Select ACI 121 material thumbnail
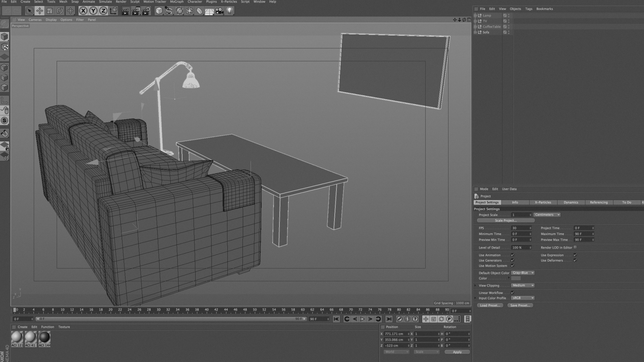The width and height of the screenshot is (644, 362). pyautogui.click(x=17, y=339)
